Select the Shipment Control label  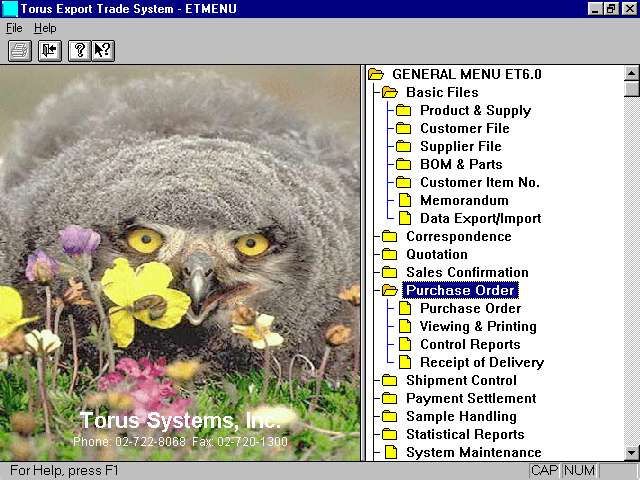click(461, 380)
